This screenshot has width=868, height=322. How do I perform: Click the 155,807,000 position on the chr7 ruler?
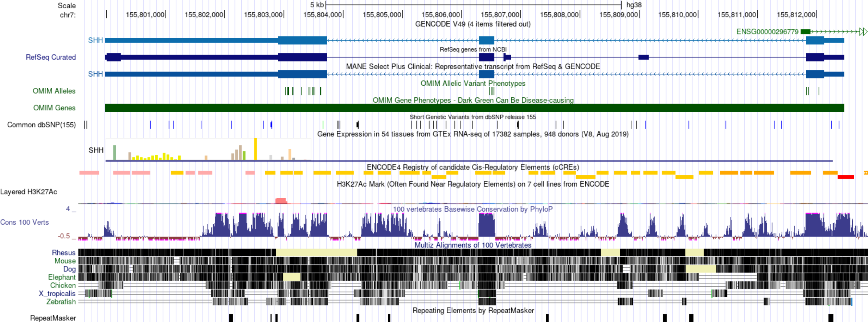point(500,15)
